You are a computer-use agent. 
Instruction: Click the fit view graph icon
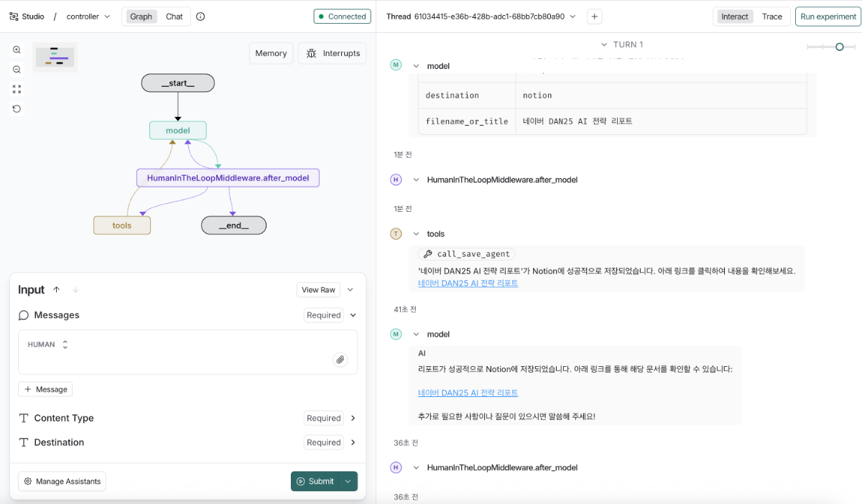pyautogui.click(x=17, y=89)
